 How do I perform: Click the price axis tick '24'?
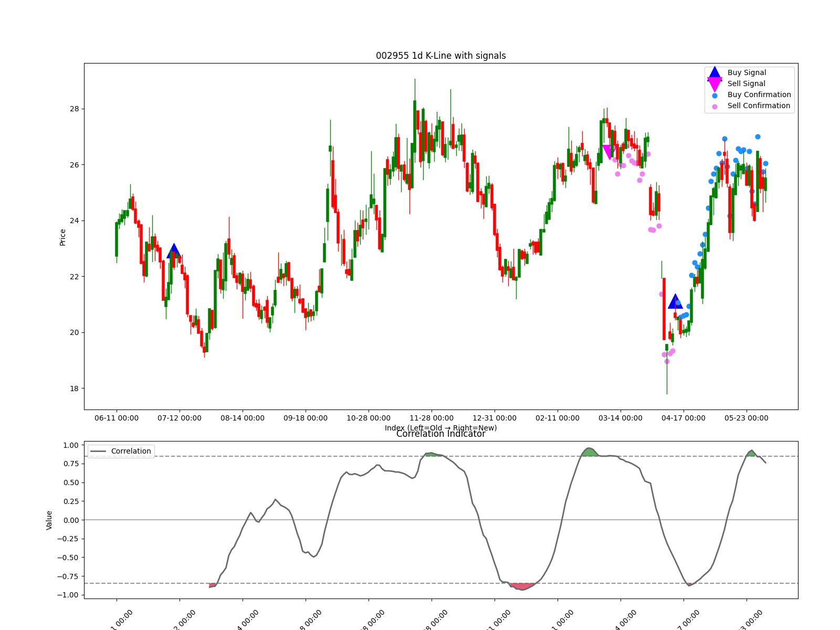click(75, 220)
